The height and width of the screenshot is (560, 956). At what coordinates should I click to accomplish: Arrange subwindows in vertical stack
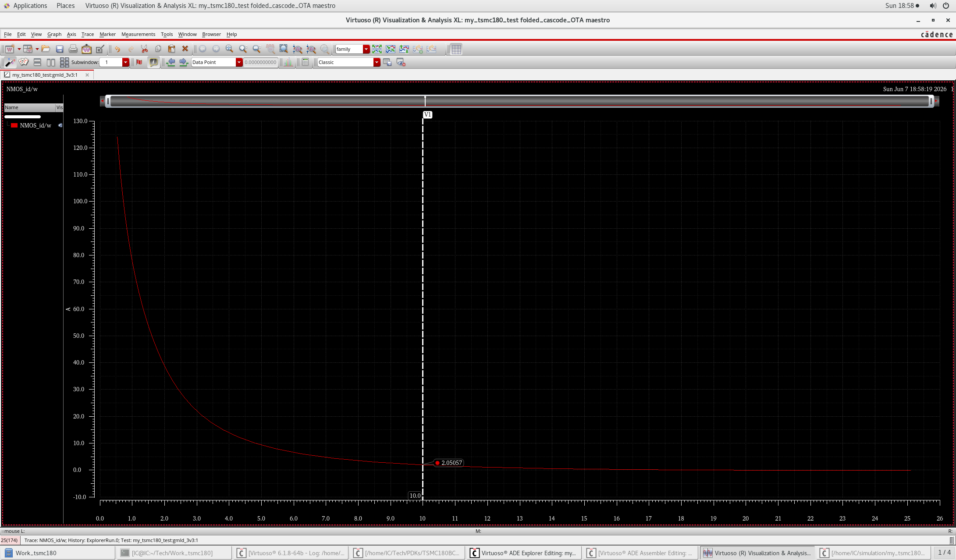[x=37, y=62]
